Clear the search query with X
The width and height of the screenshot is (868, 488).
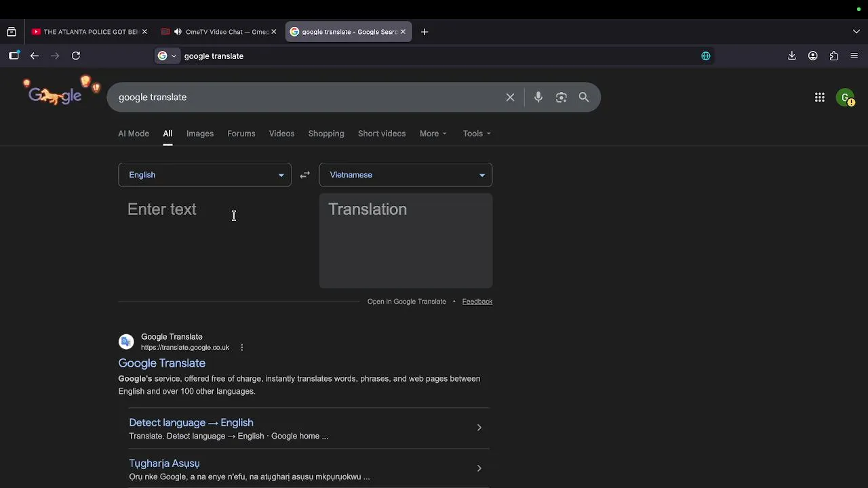[511, 98]
